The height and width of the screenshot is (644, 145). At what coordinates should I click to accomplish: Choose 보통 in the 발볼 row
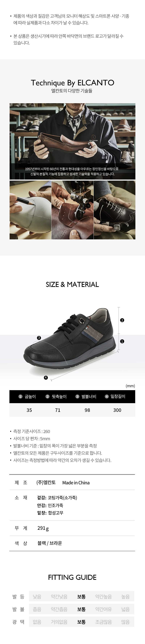pyautogui.click(x=81, y=609)
